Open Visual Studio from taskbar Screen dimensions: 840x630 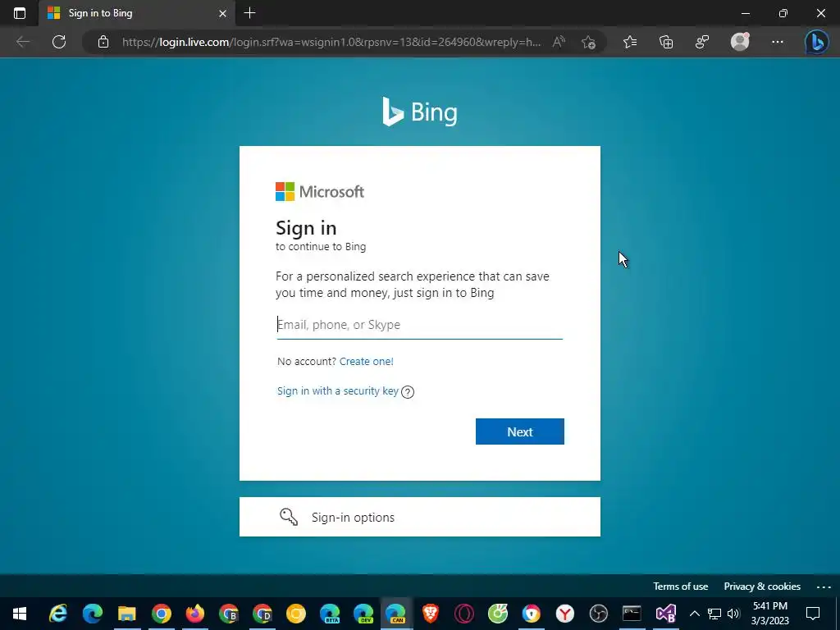tap(666, 614)
